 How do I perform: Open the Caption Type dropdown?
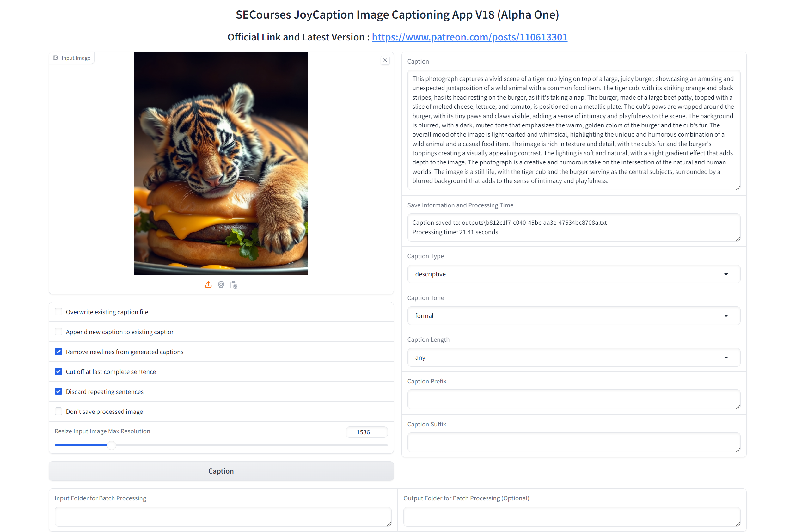point(573,274)
